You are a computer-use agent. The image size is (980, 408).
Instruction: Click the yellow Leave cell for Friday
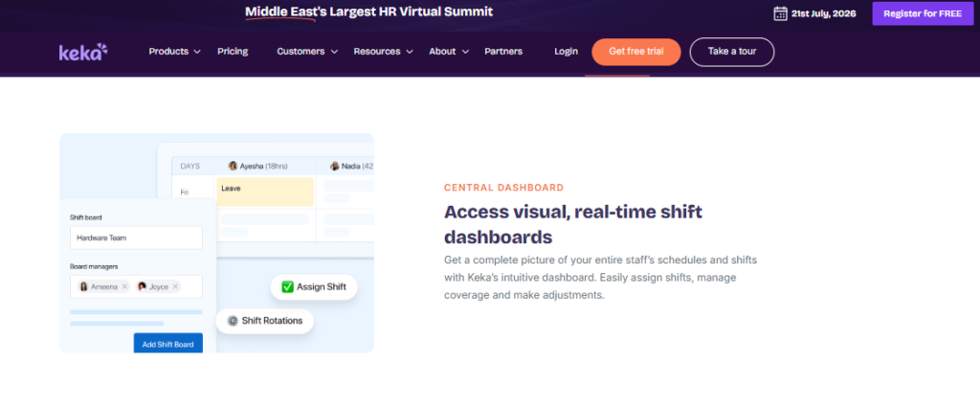pyautogui.click(x=265, y=192)
